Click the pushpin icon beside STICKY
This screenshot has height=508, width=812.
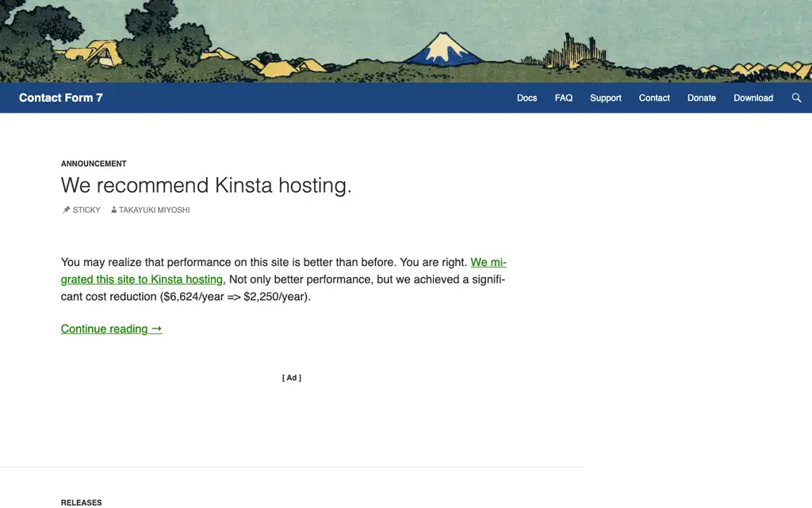click(x=66, y=210)
